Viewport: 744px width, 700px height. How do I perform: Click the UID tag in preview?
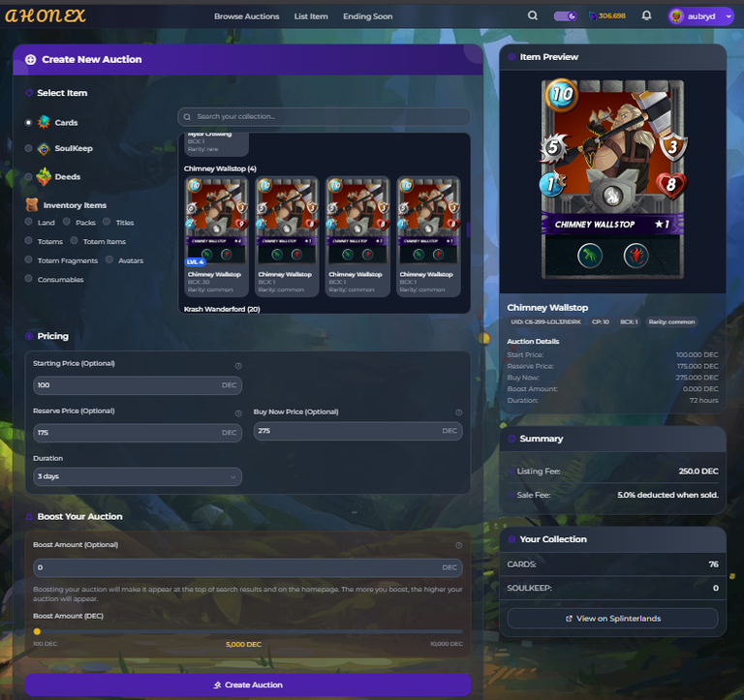(x=545, y=322)
